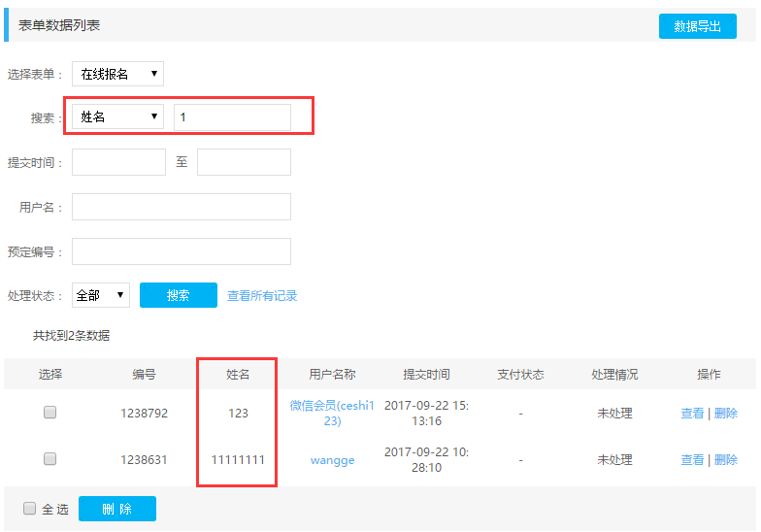The image size is (761, 532).
Task: Click the bottom 删除 bulk delete button
Action: [x=116, y=509]
